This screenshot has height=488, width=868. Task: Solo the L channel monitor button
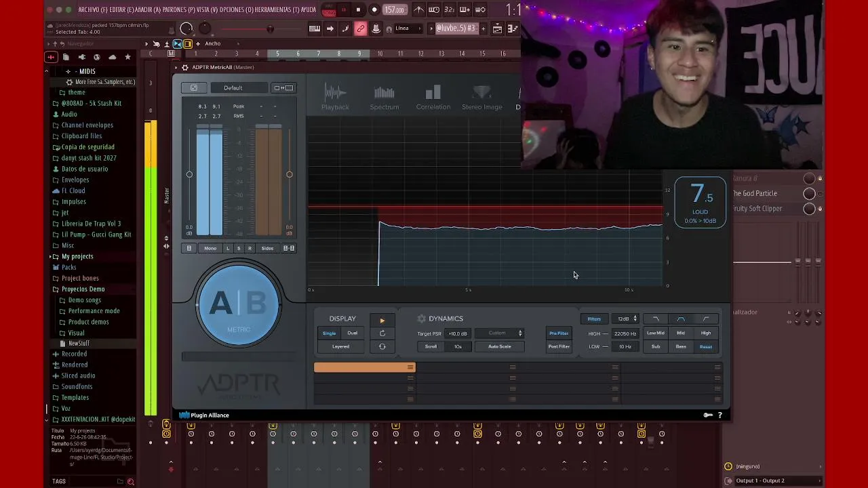point(228,249)
